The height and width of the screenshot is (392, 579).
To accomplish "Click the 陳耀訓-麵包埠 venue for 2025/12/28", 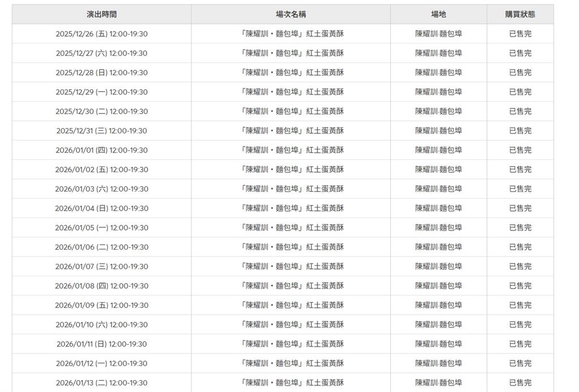I will (440, 72).
